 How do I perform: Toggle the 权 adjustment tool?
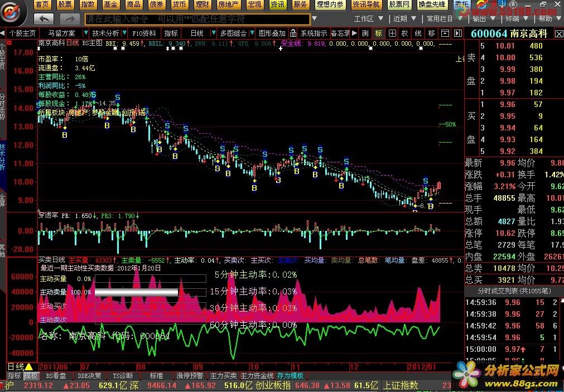[x=405, y=33]
